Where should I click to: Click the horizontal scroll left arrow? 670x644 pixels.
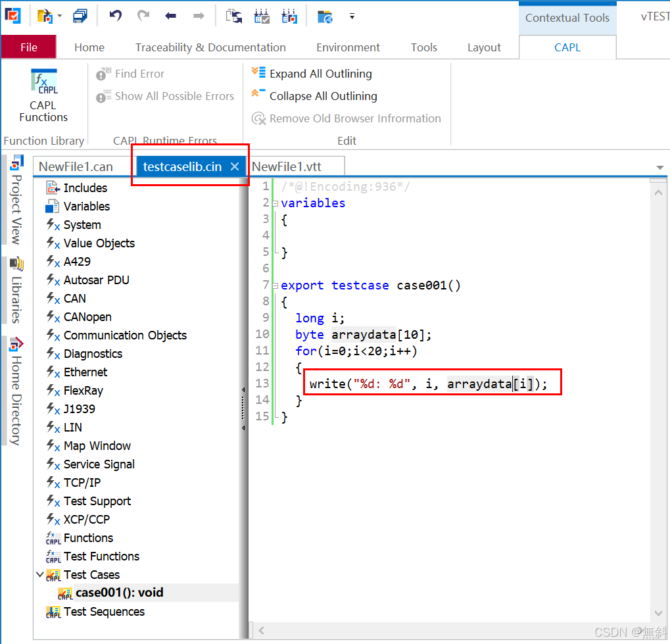261,630
